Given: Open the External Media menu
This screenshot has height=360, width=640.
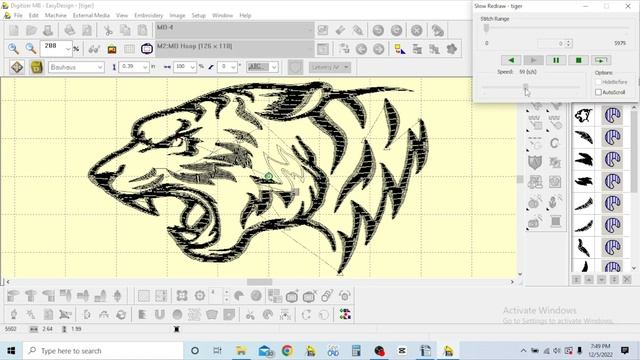Looking at the screenshot, I should click(x=91, y=16).
